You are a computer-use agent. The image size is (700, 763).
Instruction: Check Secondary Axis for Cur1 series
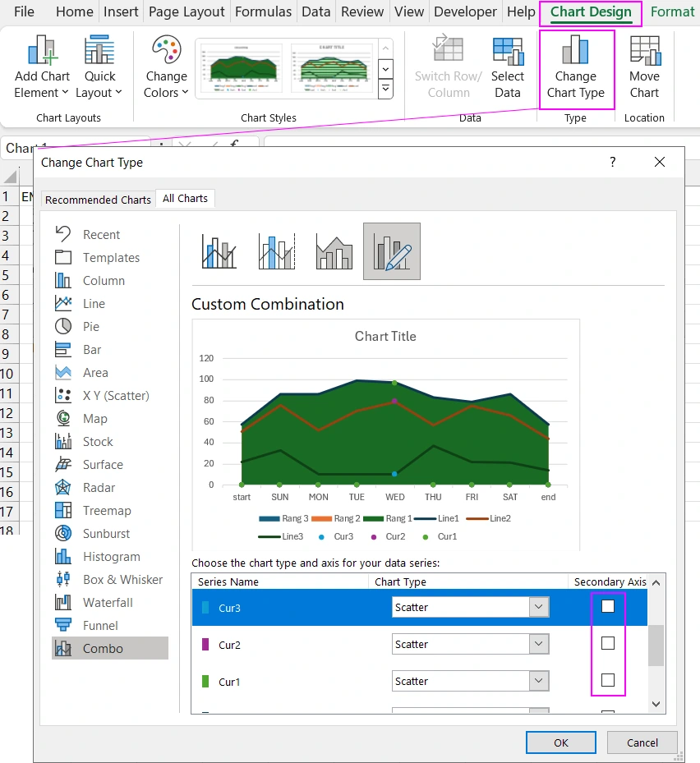pyautogui.click(x=608, y=680)
